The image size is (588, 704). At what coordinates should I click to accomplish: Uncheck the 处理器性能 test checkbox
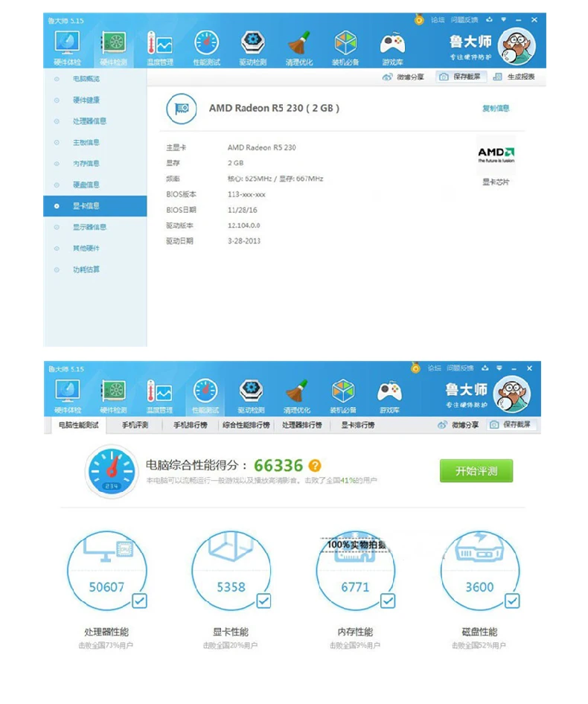coord(139,601)
